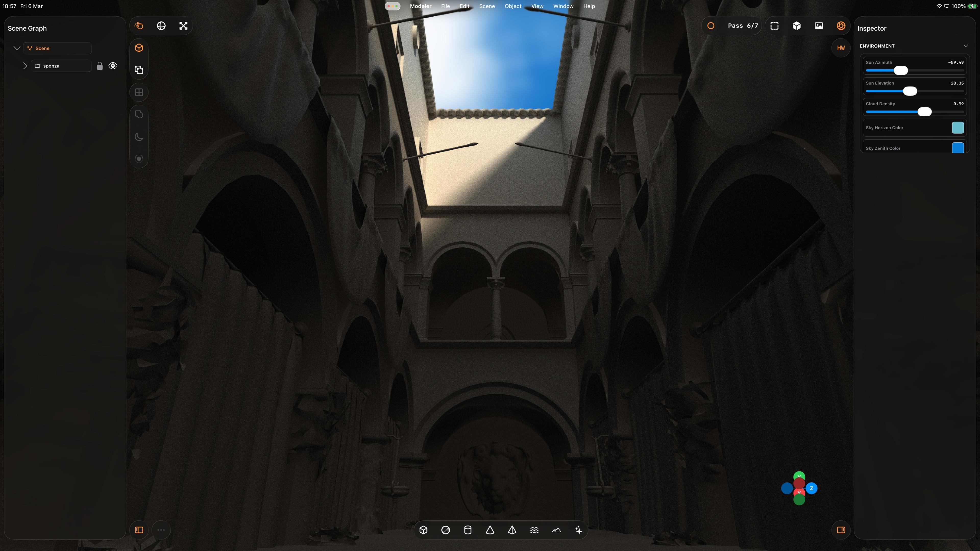
Task: Click the material tag icon
Action: click(139, 115)
